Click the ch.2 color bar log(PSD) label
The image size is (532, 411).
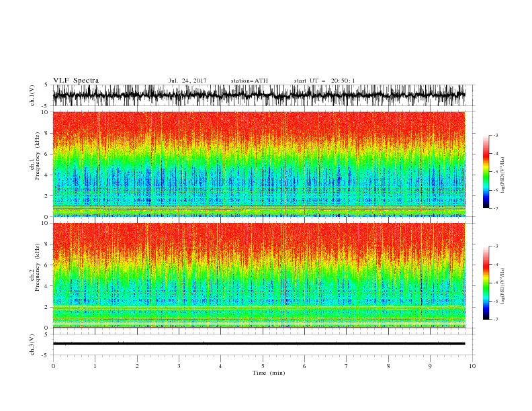click(502, 285)
